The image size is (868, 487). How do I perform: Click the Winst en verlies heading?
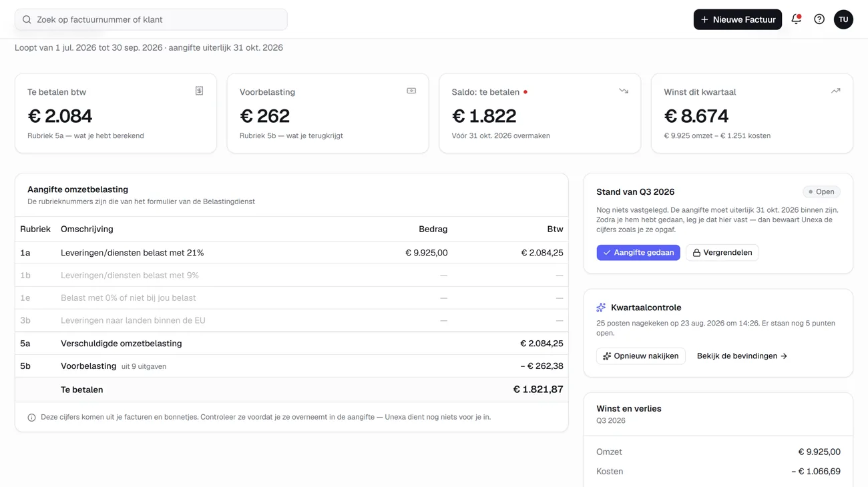pyautogui.click(x=629, y=409)
